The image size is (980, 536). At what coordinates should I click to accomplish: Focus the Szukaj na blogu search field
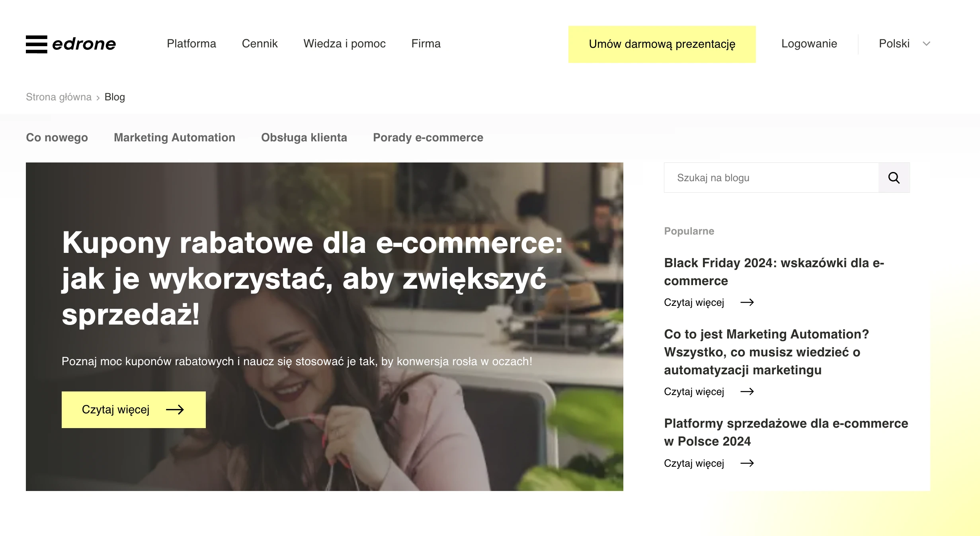point(771,178)
